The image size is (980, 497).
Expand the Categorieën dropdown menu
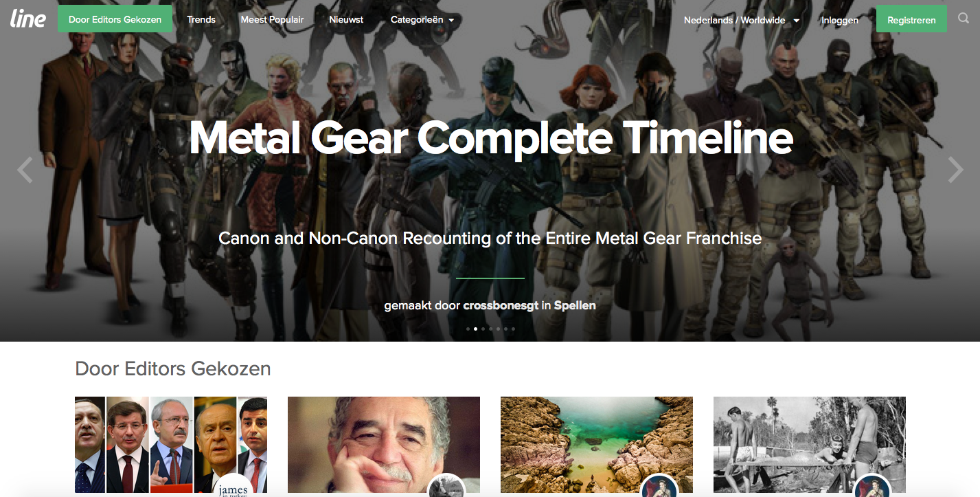click(422, 20)
